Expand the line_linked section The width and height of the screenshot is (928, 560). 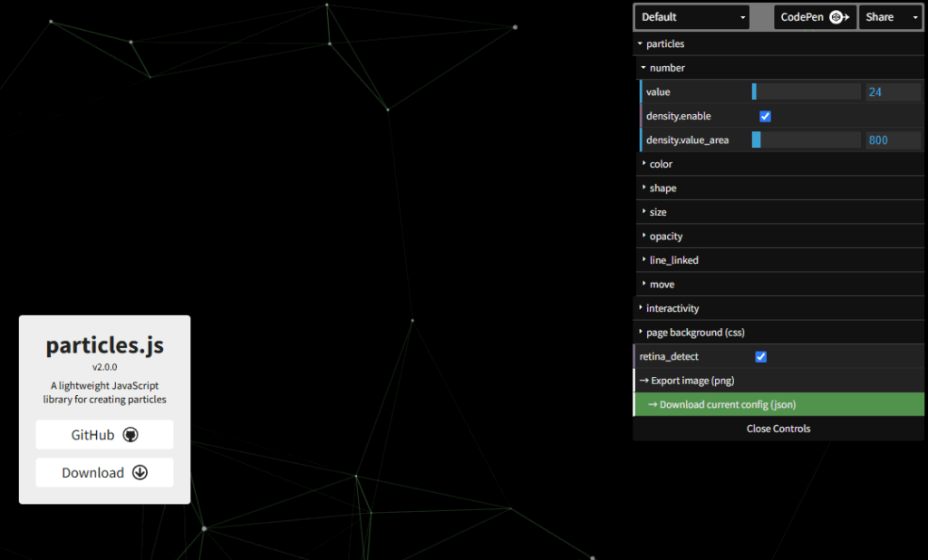(781, 260)
